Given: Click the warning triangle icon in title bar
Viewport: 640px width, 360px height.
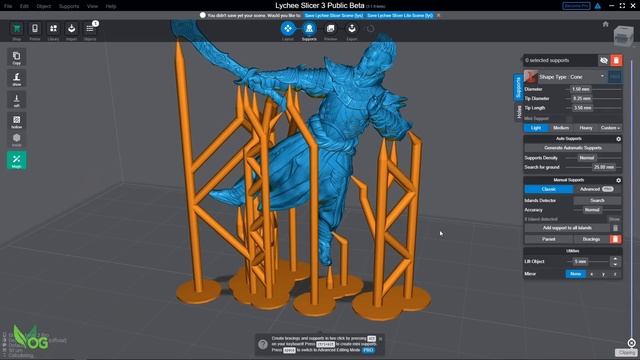Looking at the screenshot, I should tap(598, 6).
